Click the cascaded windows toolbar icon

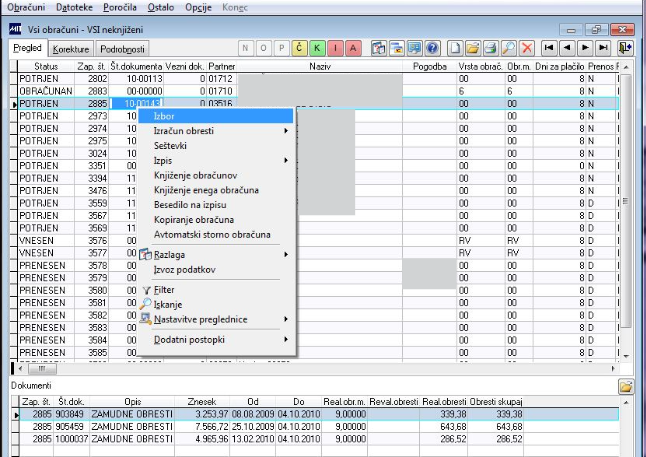click(396, 48)
